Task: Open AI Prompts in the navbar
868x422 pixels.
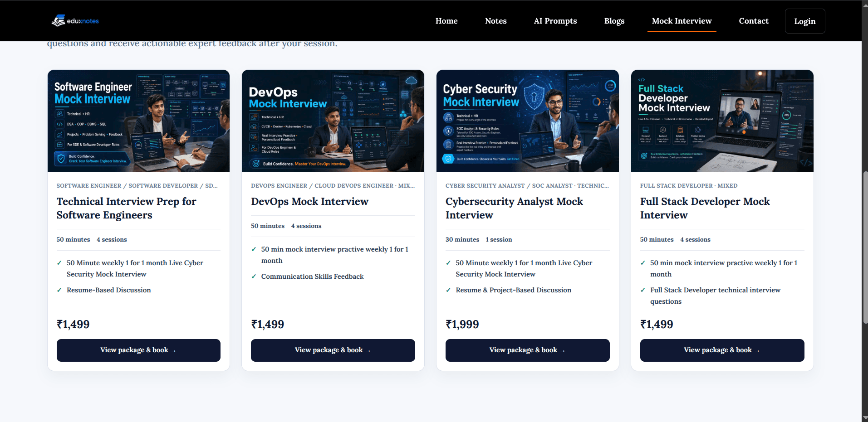Action: [x=555, y=21]
